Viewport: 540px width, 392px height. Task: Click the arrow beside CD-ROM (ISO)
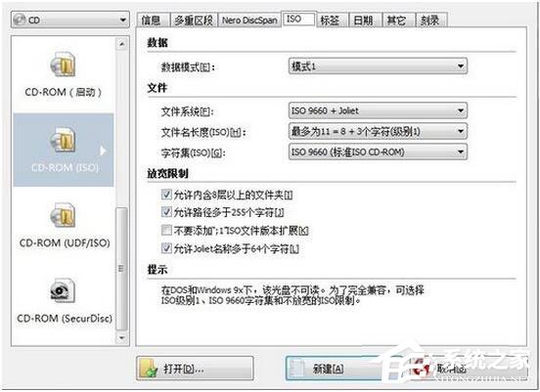coord(103,151)
